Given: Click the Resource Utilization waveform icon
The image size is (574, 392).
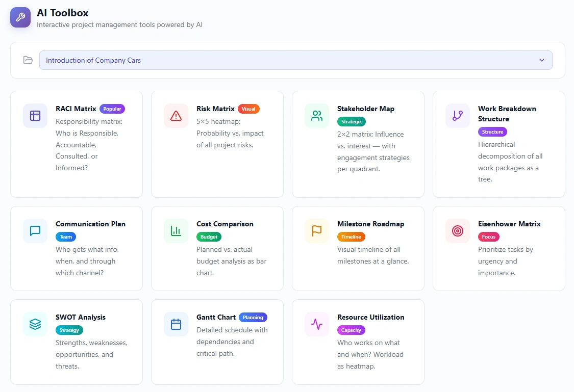Looking at the screenshot, I should click(316, 324).
